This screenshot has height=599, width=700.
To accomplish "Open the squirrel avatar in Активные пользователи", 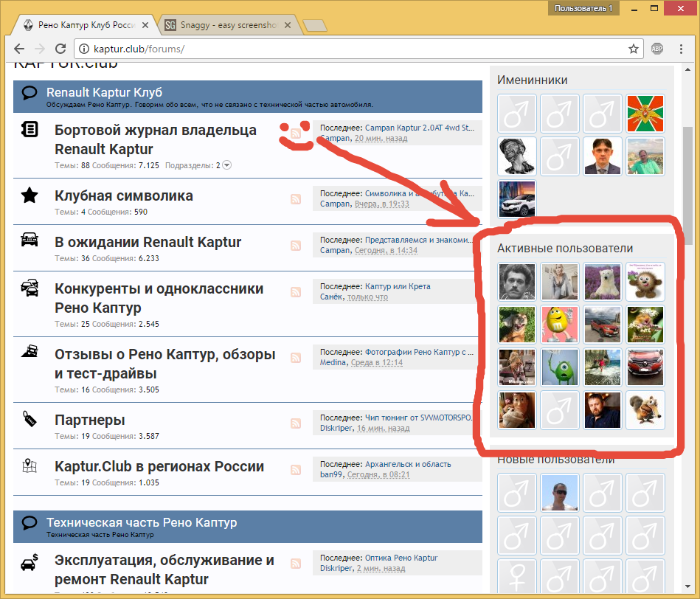I will click(645, 410).
